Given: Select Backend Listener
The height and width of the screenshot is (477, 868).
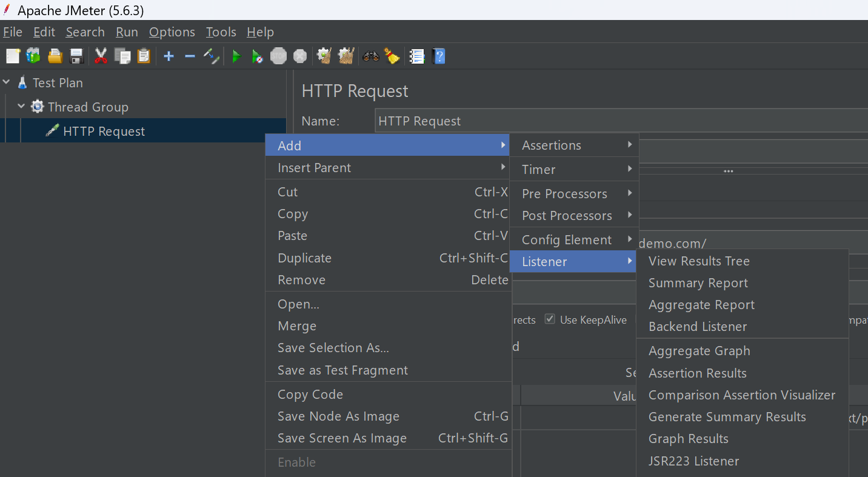Looking at the screenshot, I should 743,327.
